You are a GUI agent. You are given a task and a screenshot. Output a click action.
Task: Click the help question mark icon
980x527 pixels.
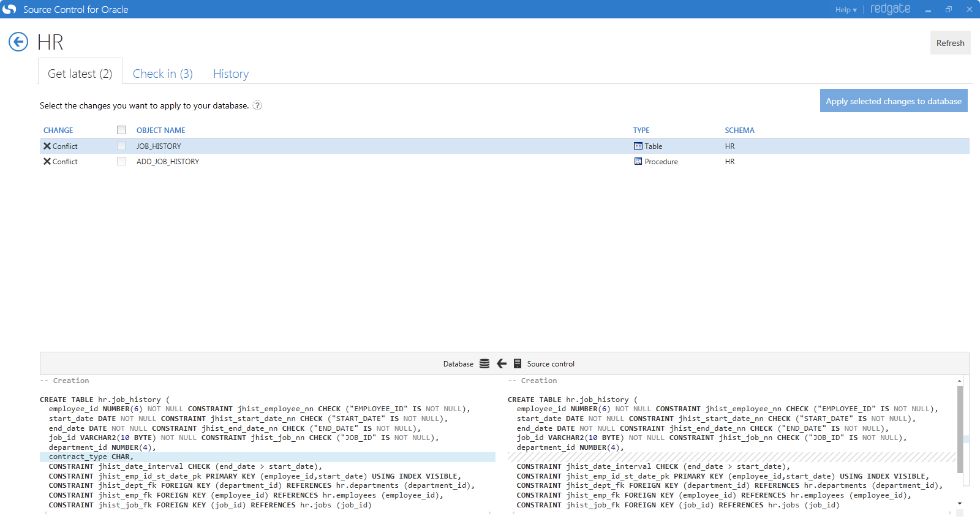258,105
